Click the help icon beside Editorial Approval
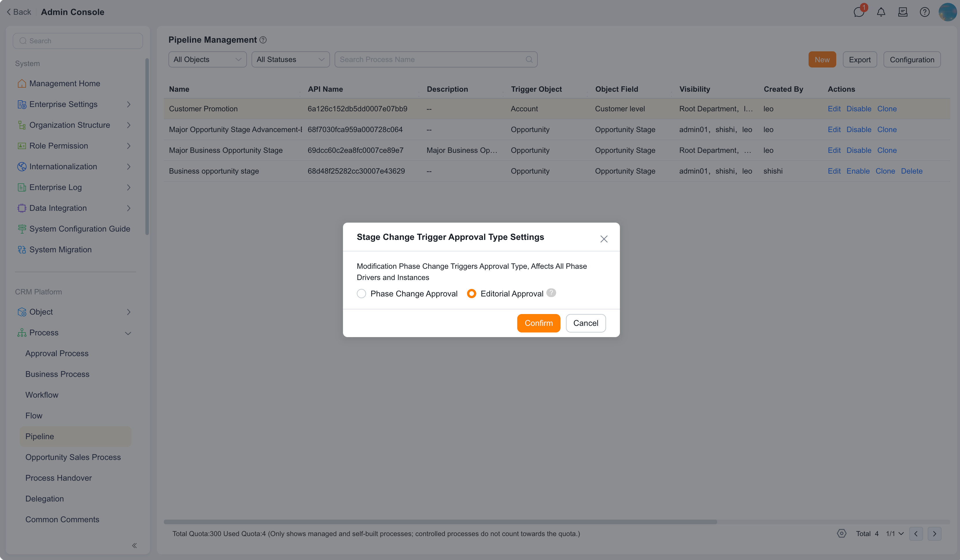The image size is (960, 560). pos(551,293)
